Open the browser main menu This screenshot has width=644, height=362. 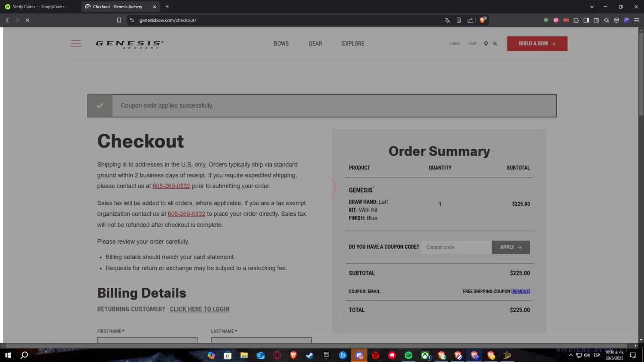637,20
